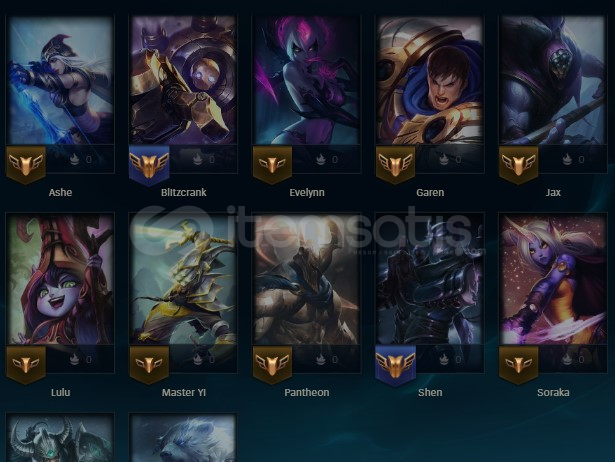Click Shen's blue mastery emblem

tap(395, 366)
